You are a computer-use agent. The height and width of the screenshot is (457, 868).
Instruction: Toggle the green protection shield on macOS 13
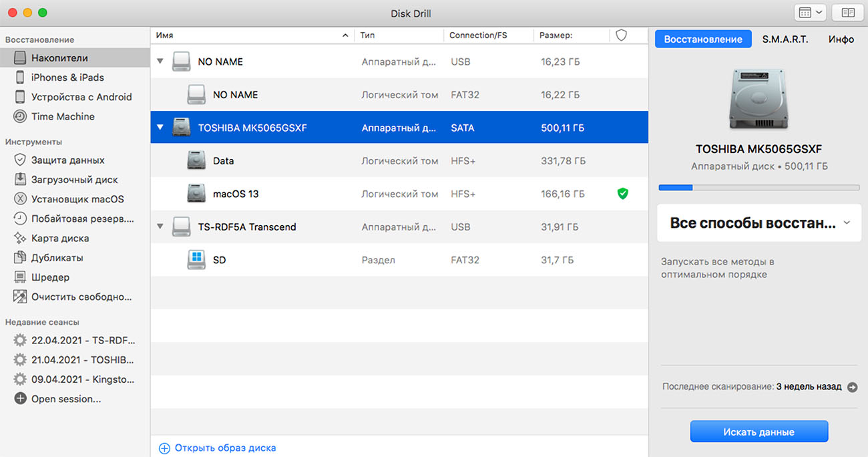click(x=622, y=194)
